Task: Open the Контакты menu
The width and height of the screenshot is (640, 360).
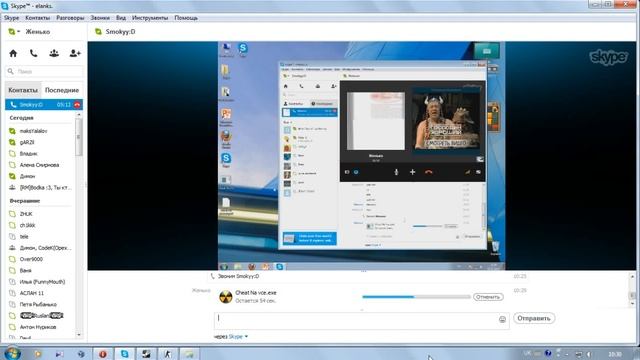Action: (38, 18)
